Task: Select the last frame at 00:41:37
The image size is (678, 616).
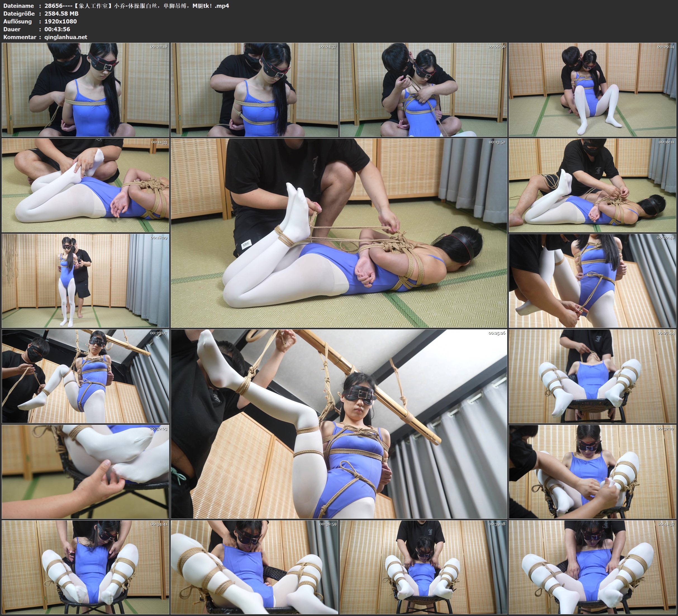Action: 592,567
